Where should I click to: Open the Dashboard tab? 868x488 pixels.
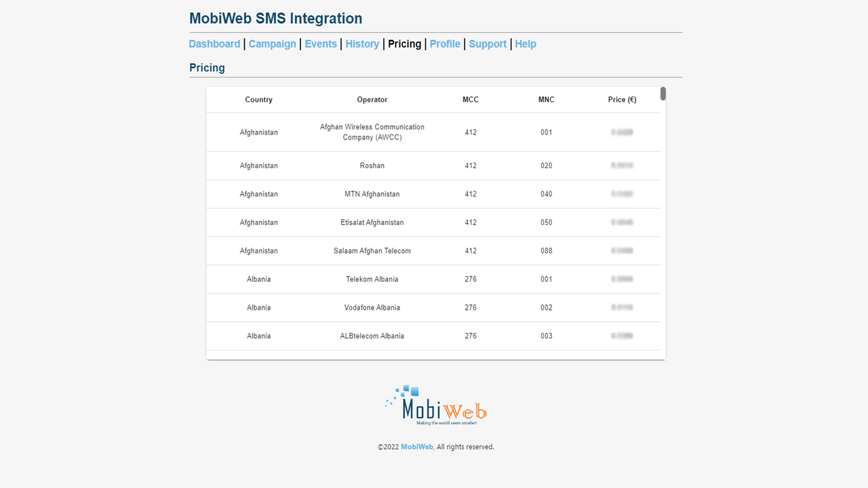tap(214, 44)
